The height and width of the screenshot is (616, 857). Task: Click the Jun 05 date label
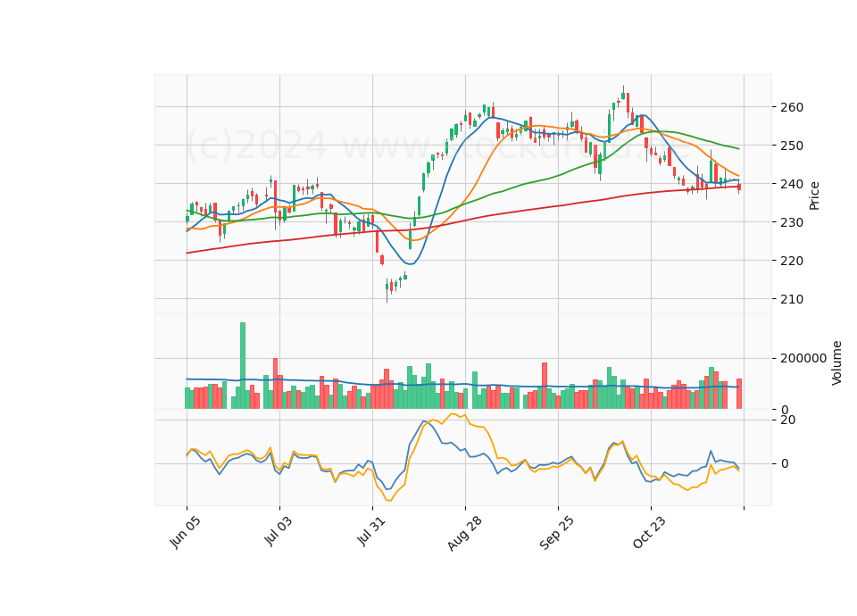(185, 532)
